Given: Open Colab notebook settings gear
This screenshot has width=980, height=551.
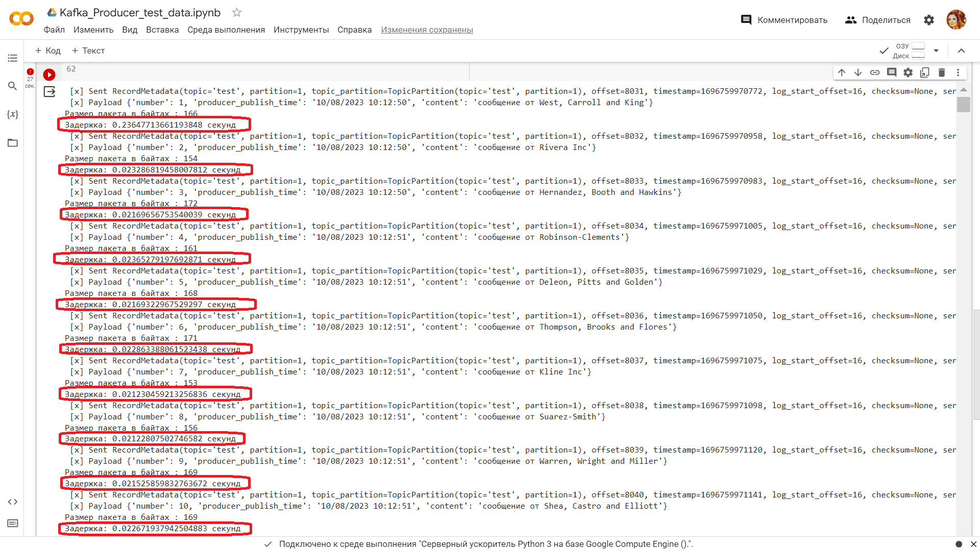Looking at the screenshot, I should click(x=929, y=20).
